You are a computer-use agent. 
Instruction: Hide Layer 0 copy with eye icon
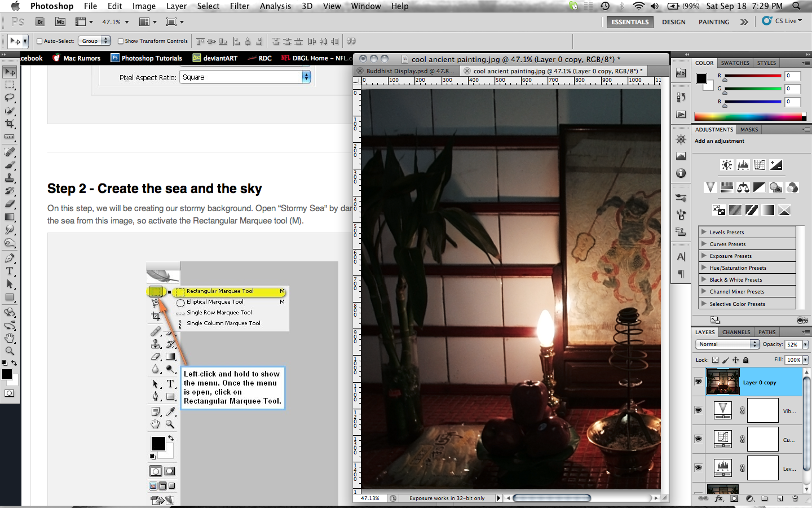[698, 382]
